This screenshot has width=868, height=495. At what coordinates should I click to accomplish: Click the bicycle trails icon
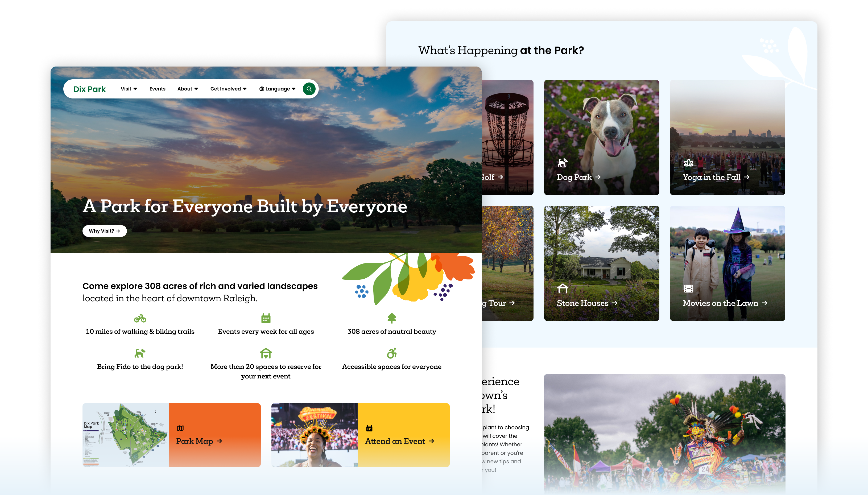(140, 319)
